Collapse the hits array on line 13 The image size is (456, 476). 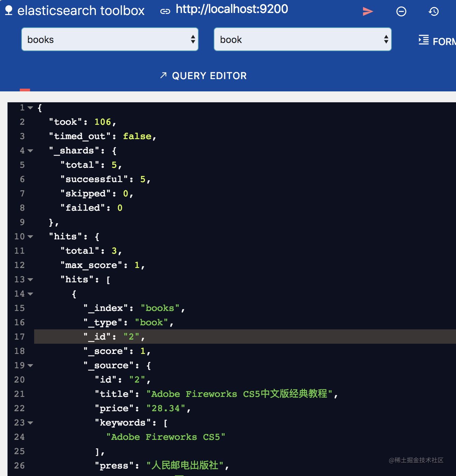[x=30, y=279]
